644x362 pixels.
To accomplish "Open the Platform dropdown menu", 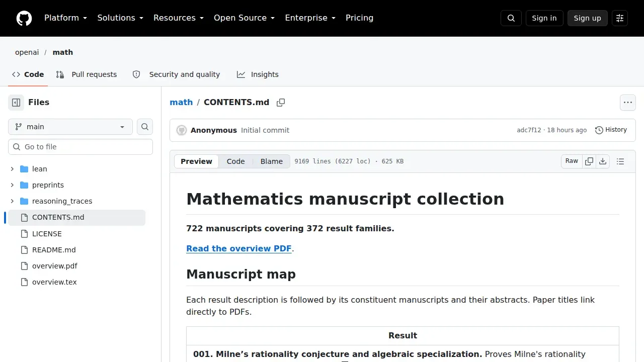I will pyautogui.click(x=65, y=18).
